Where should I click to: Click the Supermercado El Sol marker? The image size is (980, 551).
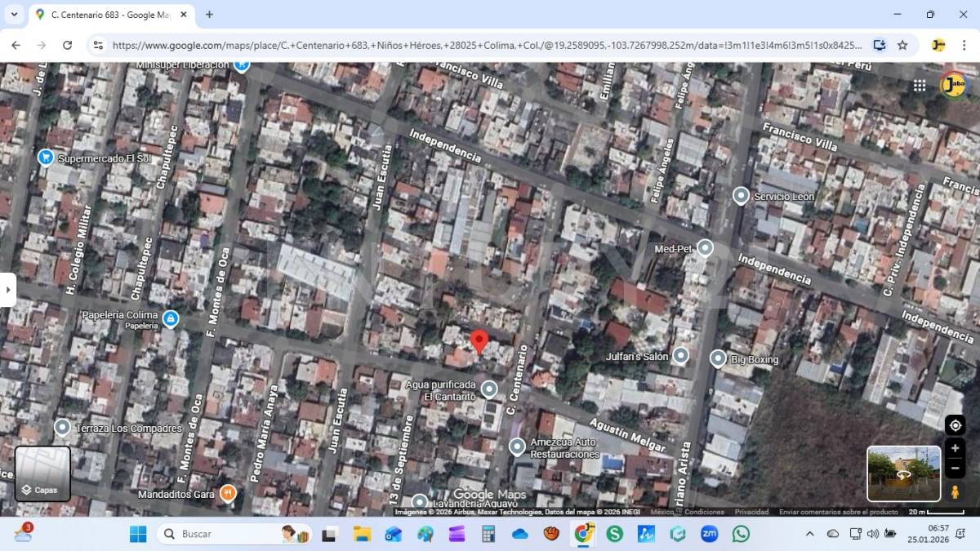coord(46,158)
